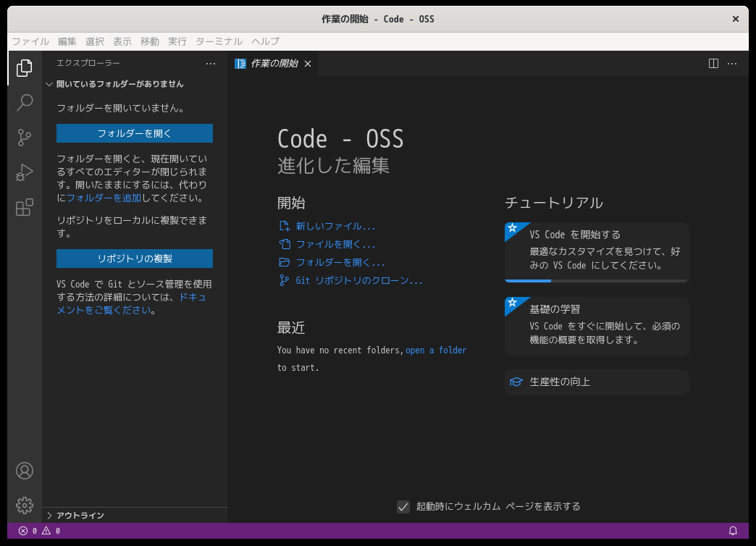Click the new file icon beside 新しいファイル
Viewport: 756px width, 546px height.
tap(285, 226)
